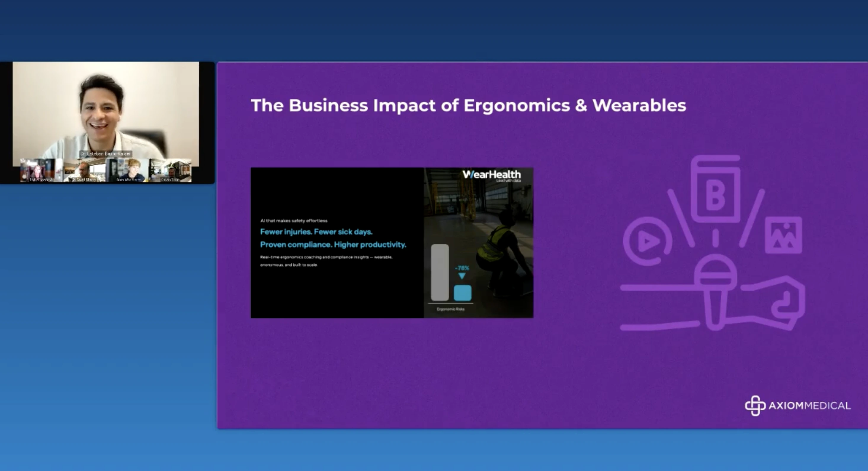The image size is (868, 471).
Task: Click the main speaker's name label
Action: point(105,154)
